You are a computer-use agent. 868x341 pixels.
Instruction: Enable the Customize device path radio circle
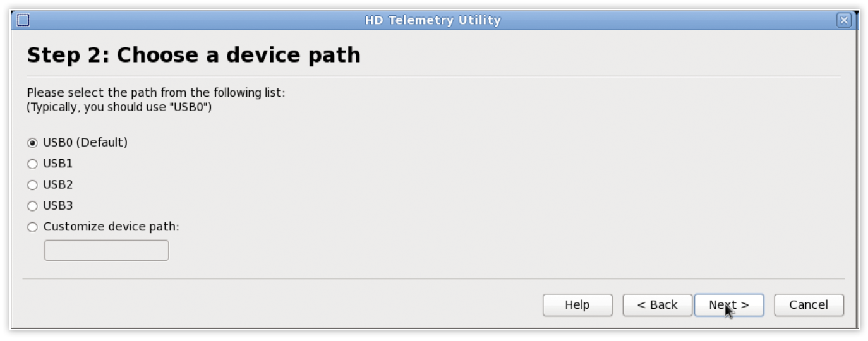(32, 227)
